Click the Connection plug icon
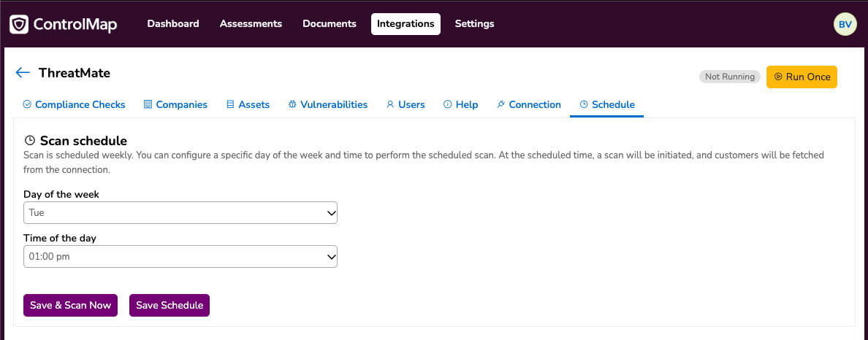The width and height of the screenshot is (868, 340). tap(501, 104)
